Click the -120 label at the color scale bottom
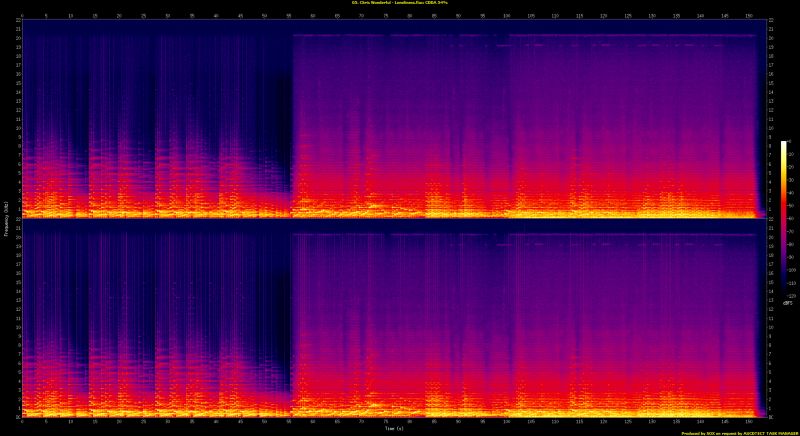The image size is (800, 436). click(x=790, y=296)
